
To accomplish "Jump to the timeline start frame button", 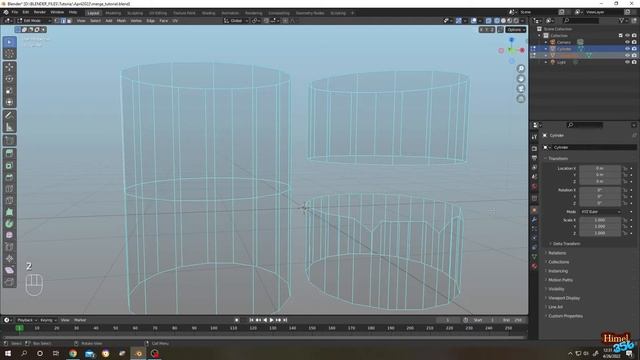I will 251,320.
